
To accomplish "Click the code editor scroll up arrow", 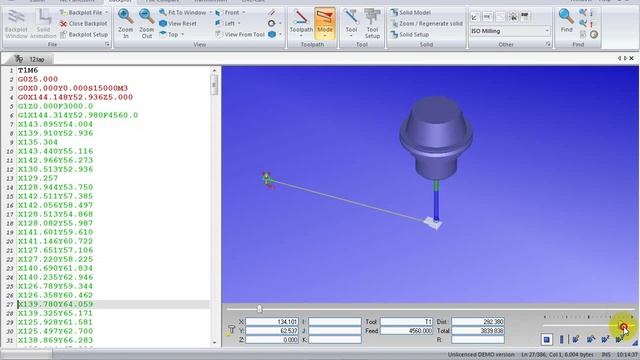I will (x=214, y=71).
